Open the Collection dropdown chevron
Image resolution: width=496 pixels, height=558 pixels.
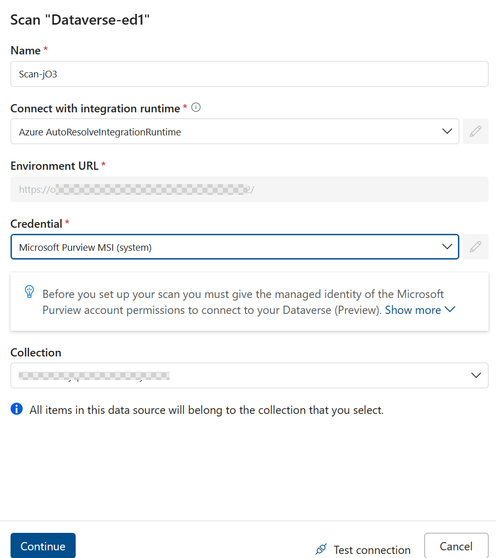[476, 375]
